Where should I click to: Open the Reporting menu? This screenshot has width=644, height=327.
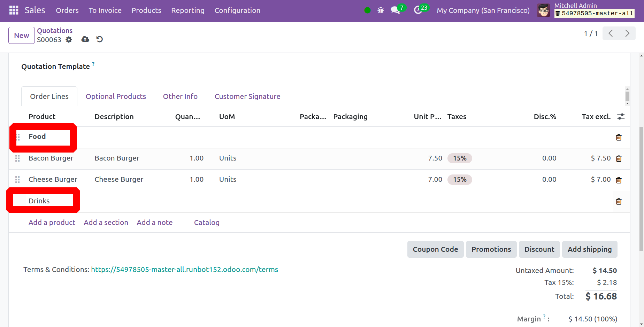(187, 10)
